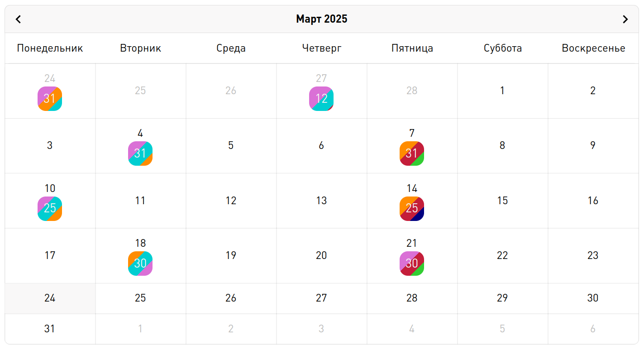Screen dimensions: 644x350
Task: Select the highlighted March 24 cell
Action: click(x=50, y=298)
